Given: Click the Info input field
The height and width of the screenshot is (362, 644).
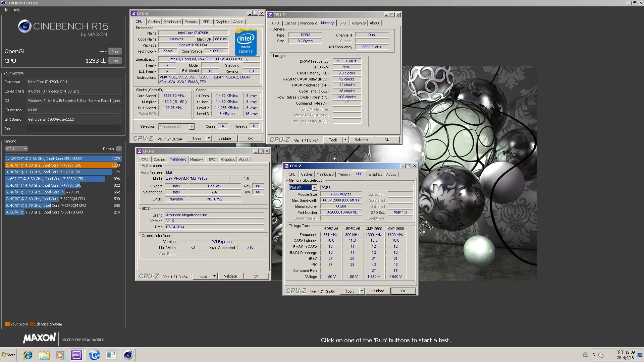Looking at the screenshot, I should (x=74, y=129).
